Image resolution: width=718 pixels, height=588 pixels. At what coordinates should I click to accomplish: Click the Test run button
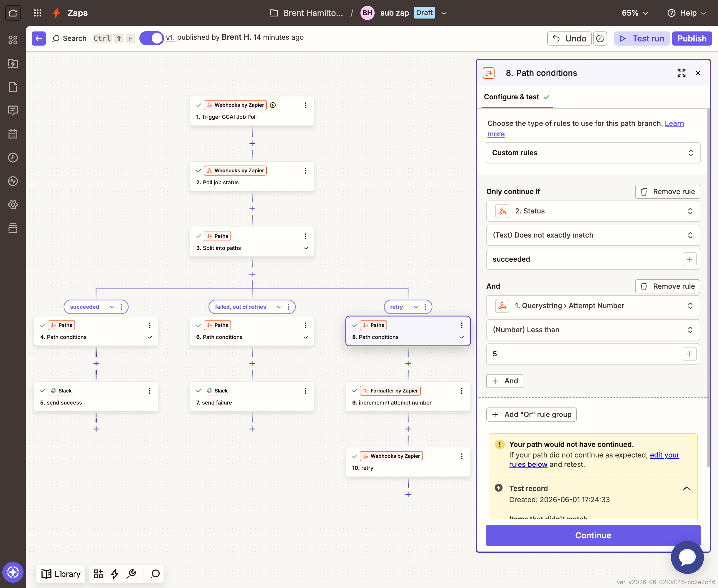(642, 38)
